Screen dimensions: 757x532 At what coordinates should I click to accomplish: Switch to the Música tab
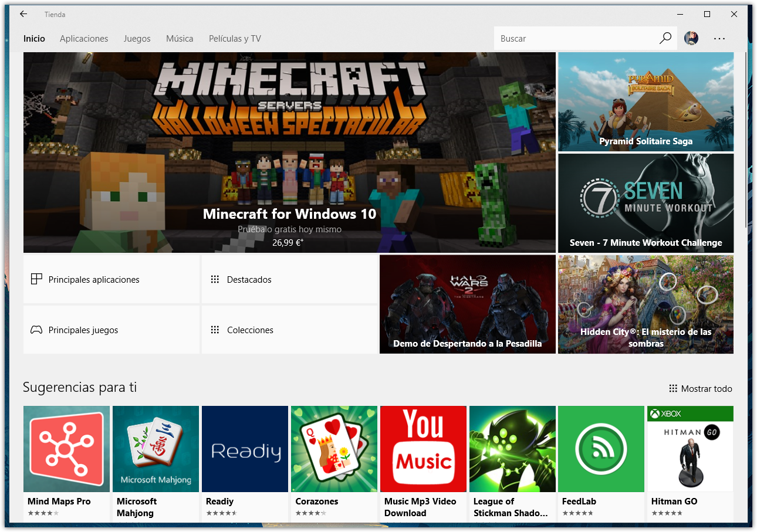click(x=180, y=38)
